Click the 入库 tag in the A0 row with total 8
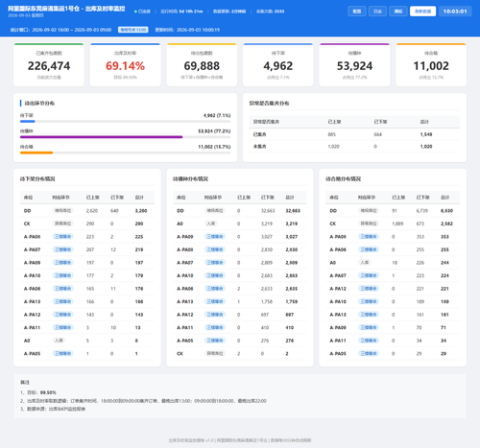This screenshot has height=448, width=480. 59,341
